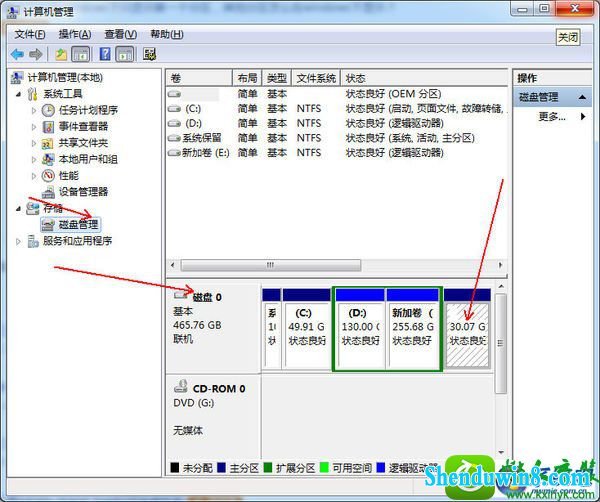Click the green 扩展分区 legend swatch
The image size is (600, 502).
[268, 468]
